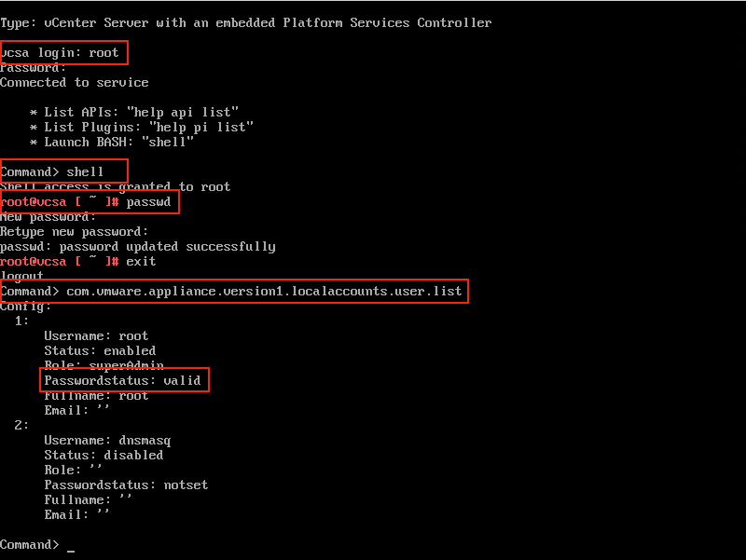
Task: Click 'Status: enabled' line
Action: click(100, 351)
